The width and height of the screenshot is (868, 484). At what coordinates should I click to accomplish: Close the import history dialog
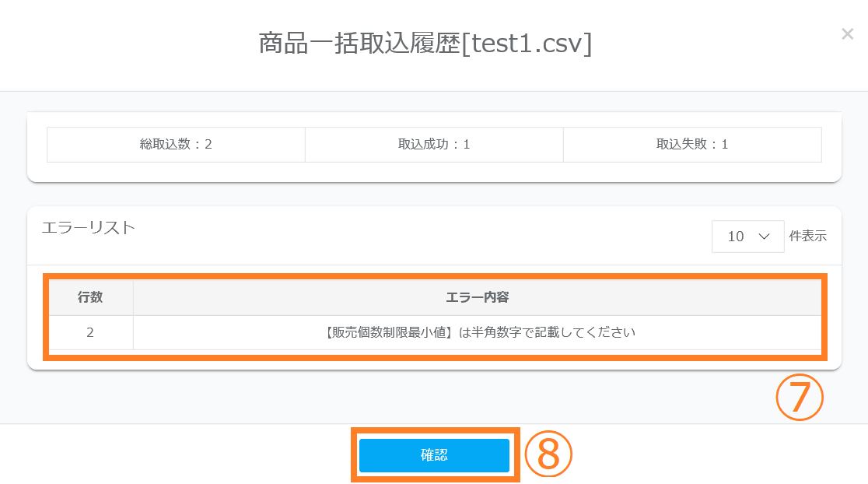pyautogui.click(x=847, y=34)
